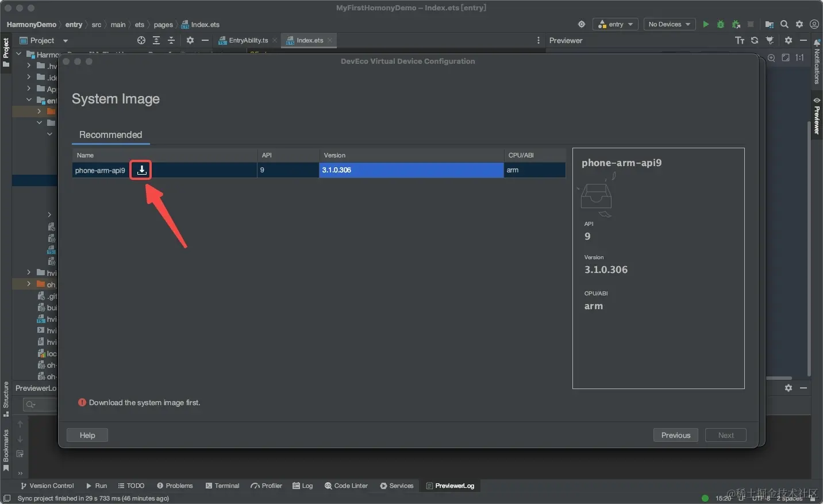The width and height of the screenshot is (823, 504).
Task: Close the EntryAbility.ts tab
Action: (x=275, y=40)
